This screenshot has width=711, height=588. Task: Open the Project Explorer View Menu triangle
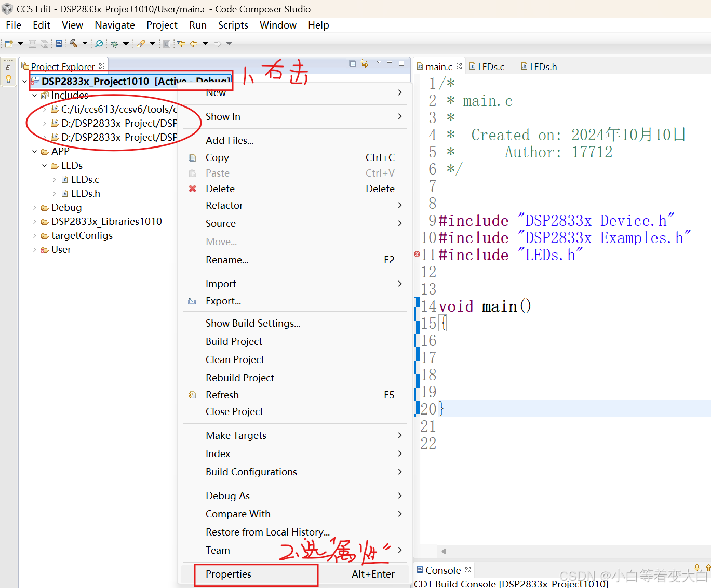[x=379, y=62]
